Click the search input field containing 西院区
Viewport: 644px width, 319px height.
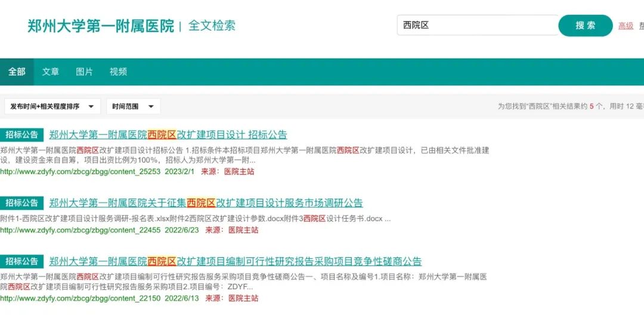tap(477, 25)
